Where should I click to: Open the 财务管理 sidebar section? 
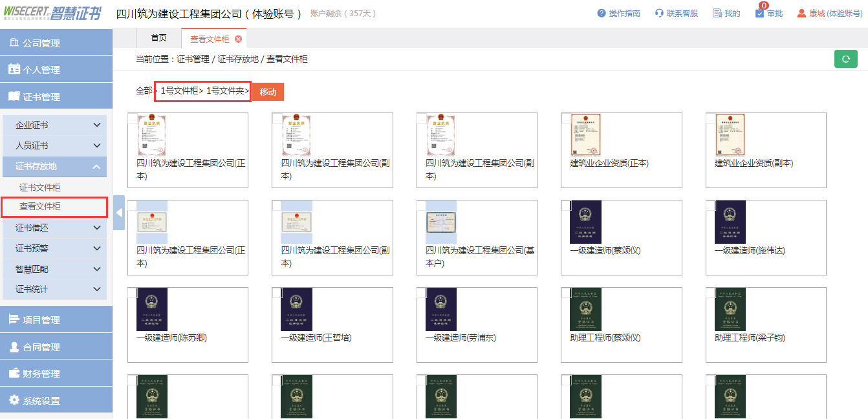[56, 373]
